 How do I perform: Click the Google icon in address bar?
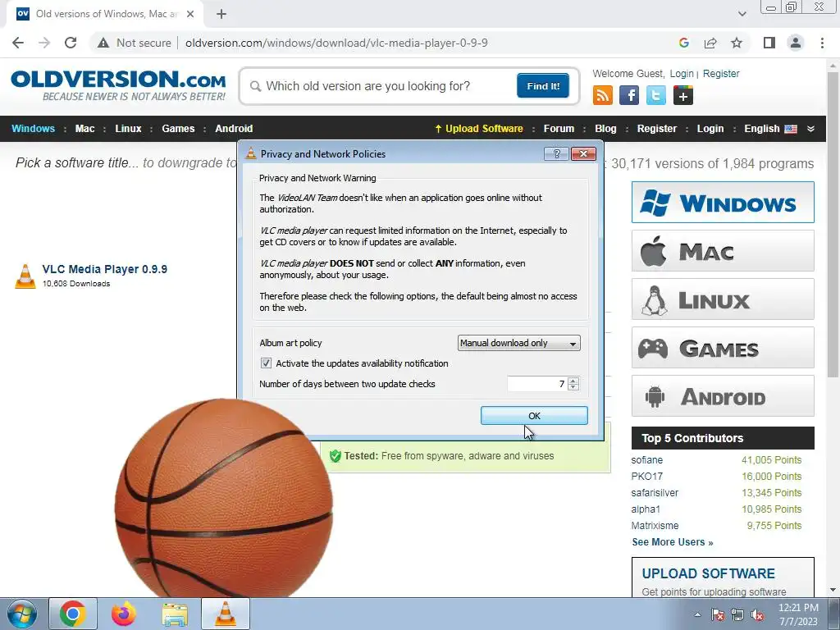click(683, 43)
